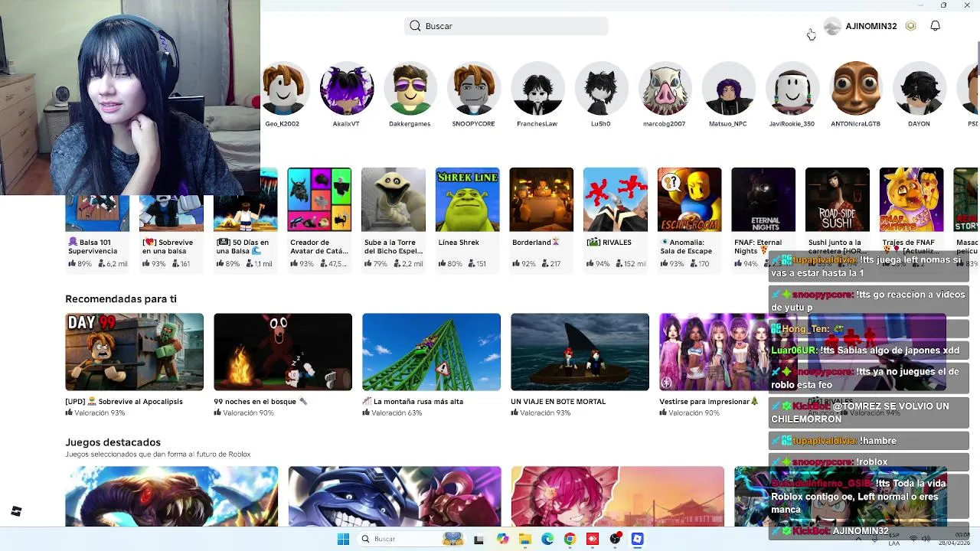Screen dimensions: 980x551
Task: Open friend JaviRookie_350 avatar
Action: coord(792,88)
